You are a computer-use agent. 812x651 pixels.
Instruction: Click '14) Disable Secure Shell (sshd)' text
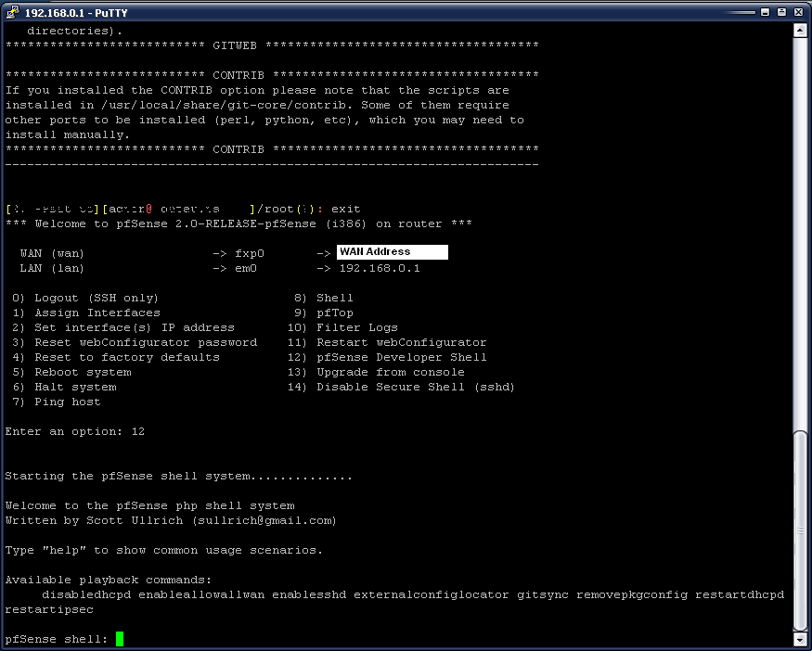[401, 387]
